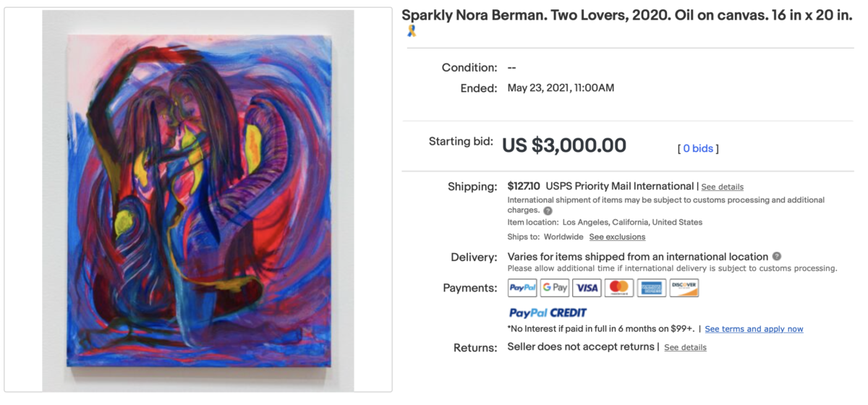This screenshot has height=405, width=868.
Task: Click the American Express card icon
Action: click(x=651, y=288)
